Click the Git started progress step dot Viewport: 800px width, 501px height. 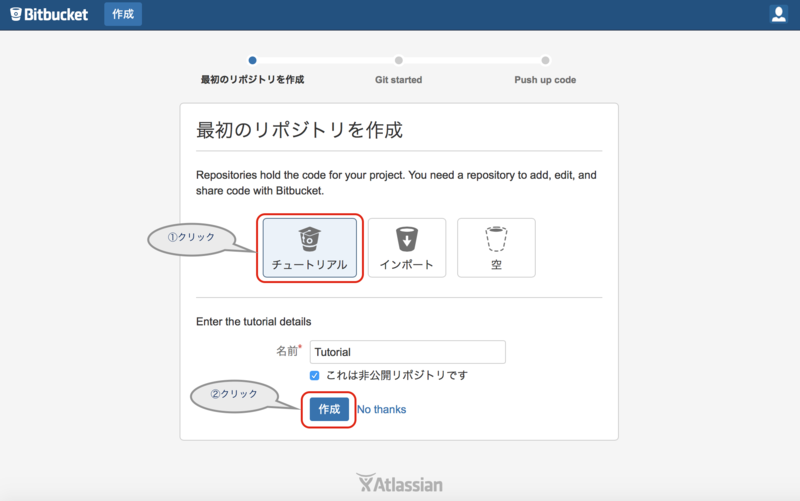click(398, 60)
